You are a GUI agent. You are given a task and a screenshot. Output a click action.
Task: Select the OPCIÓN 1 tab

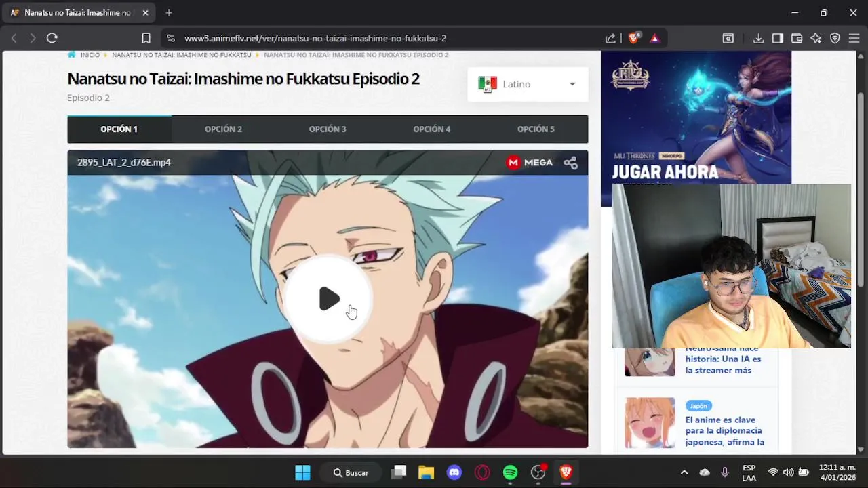tap(119, 129)
